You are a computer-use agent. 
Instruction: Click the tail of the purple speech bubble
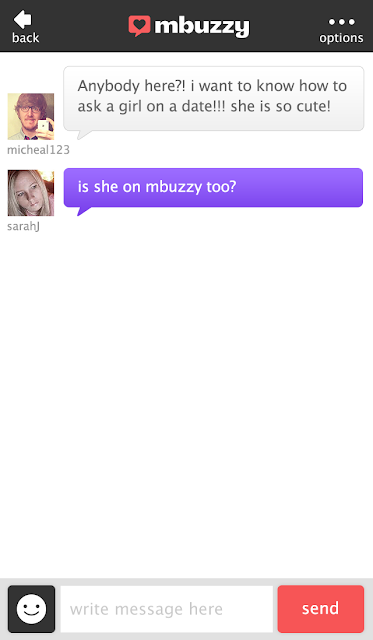[x=84, y=211]
